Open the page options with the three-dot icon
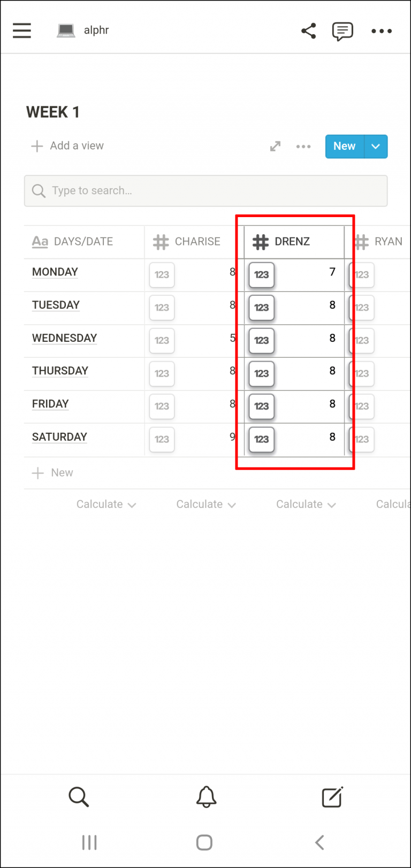411x868 pixels. [381, 31]
